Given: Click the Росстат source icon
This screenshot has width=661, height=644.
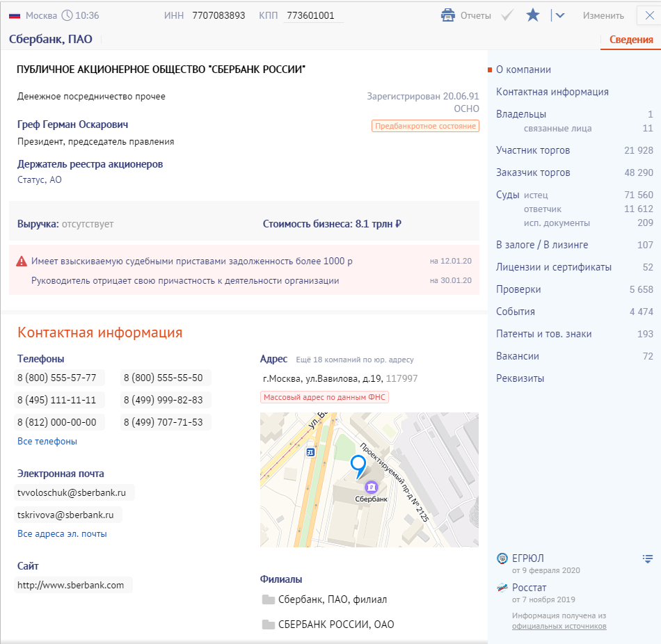Looking at the screenshot, I should click(x=502, y=588).
